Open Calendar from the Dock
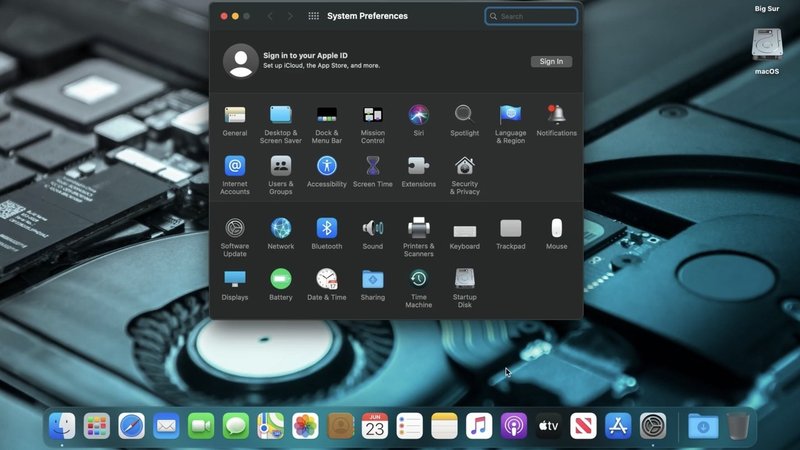 [x=375, y=426]
